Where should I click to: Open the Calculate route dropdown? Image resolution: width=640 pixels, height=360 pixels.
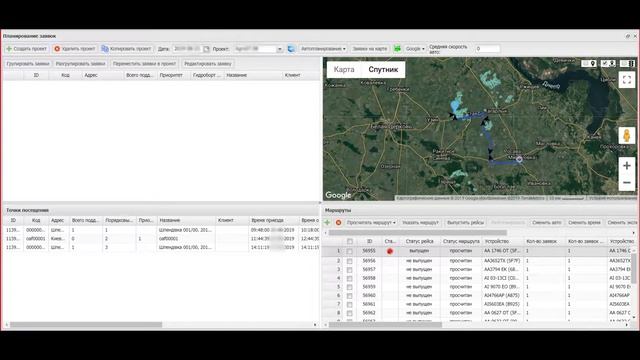371,223
